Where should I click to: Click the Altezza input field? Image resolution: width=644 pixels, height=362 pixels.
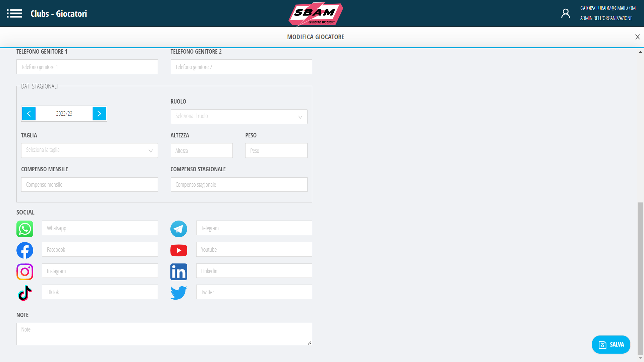click(202, 150)
